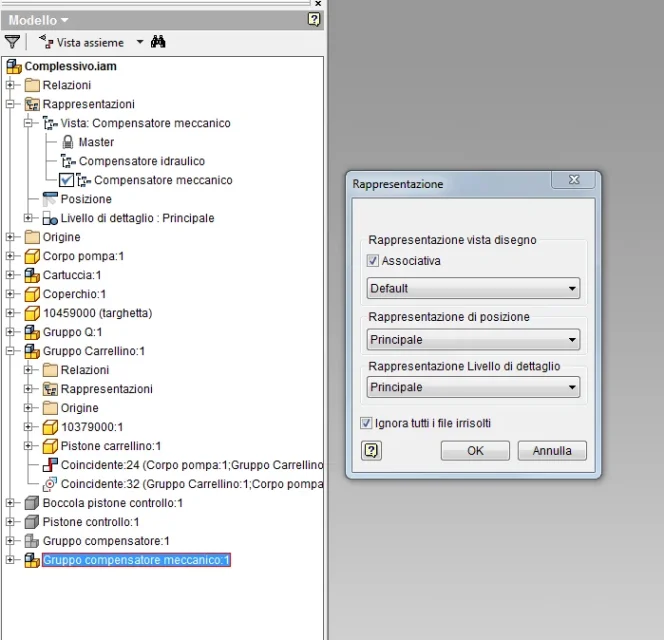Confirm the dialog with OK
Viewport: 664px width, 640px height.
click(x=475, y=451)
